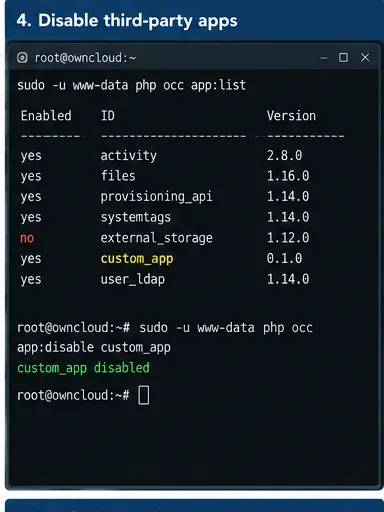Click the 'root@owncloud:~' window title
Screen dimensions: 384x512
click(x=85, y=58)
